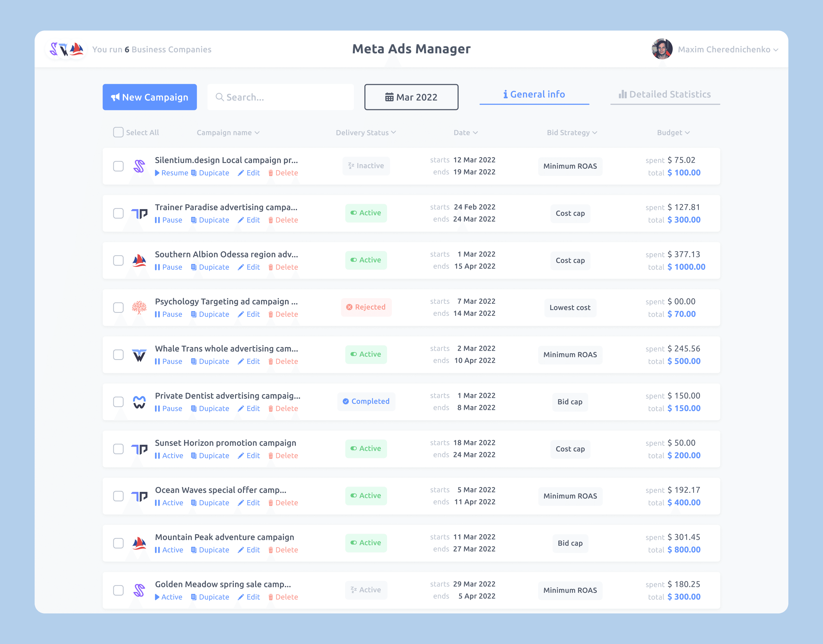
Task: Delete the Private Dentist advertising campaign
Action: click(283, 408)
